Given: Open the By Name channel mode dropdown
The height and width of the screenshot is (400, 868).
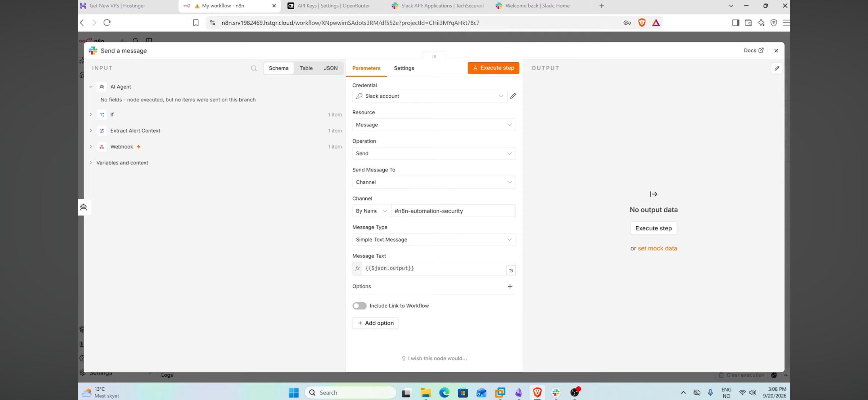Looking at the screenshot, I should click(372, 211).
